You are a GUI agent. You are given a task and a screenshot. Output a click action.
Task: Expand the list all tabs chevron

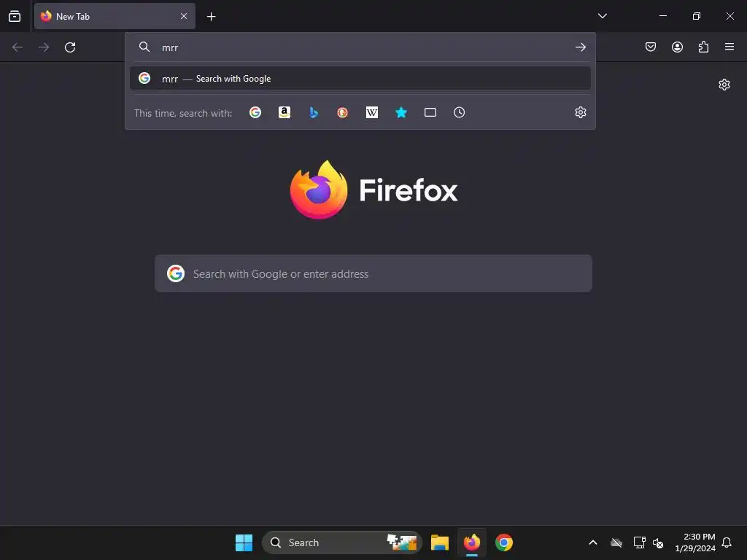pyautogui.click(x=602, y=16)
